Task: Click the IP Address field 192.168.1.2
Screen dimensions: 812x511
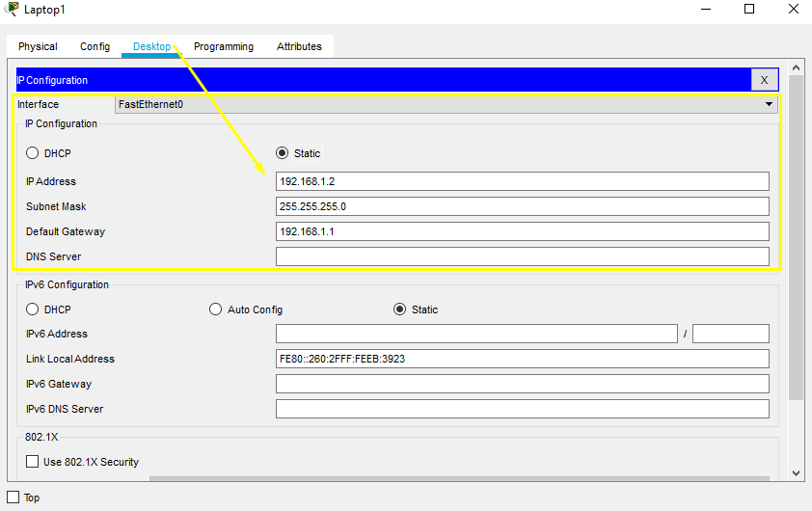Action: tap(522, 181)
